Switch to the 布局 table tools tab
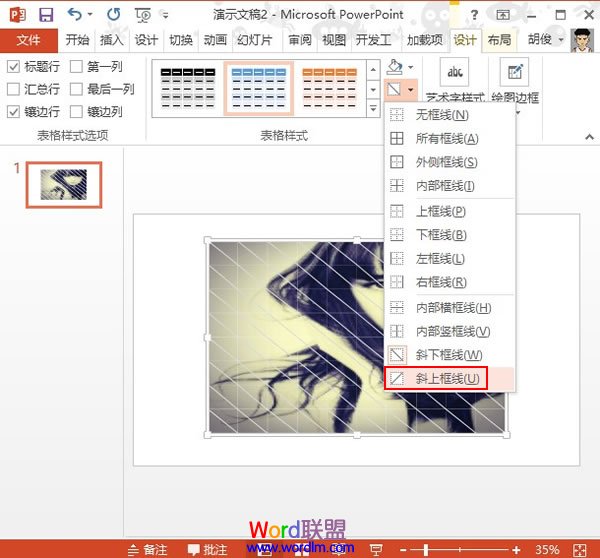This screenshot has width=600, height=558. point(499,40)
